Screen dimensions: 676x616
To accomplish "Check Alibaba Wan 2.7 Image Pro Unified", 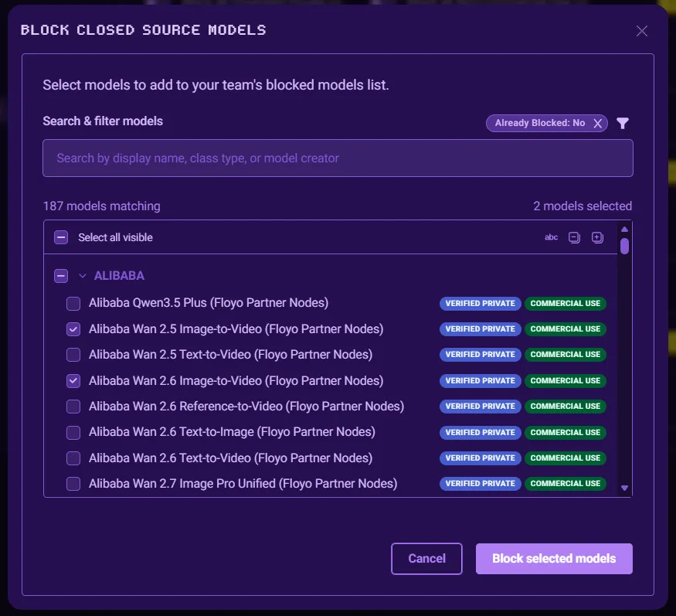I will click(73, 484).
